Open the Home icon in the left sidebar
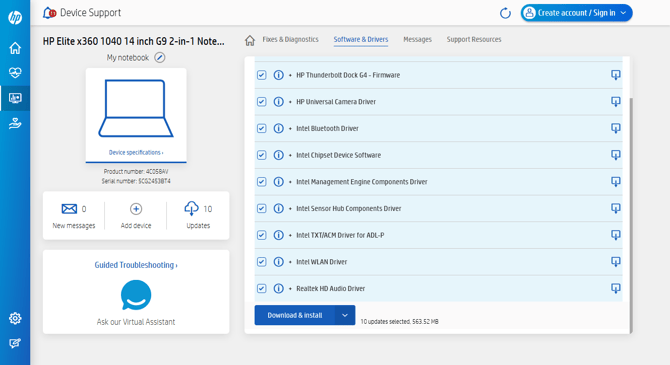 pos(15,48)
